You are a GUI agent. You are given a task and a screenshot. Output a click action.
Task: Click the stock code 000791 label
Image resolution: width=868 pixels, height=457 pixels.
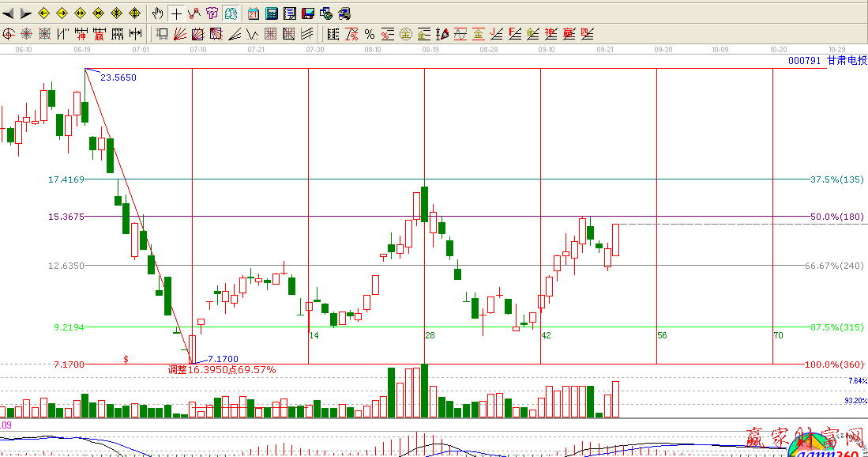click(x=805, y=60)
